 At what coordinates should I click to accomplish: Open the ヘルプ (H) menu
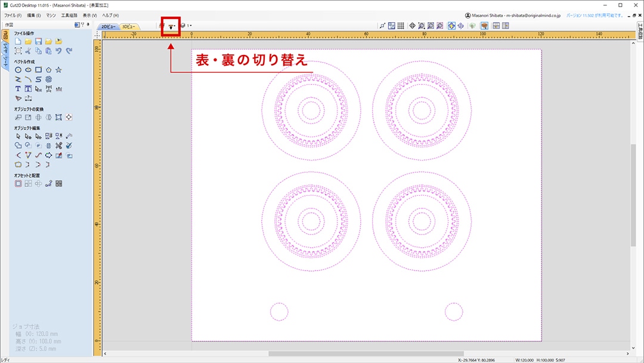[x=110, y=15]
